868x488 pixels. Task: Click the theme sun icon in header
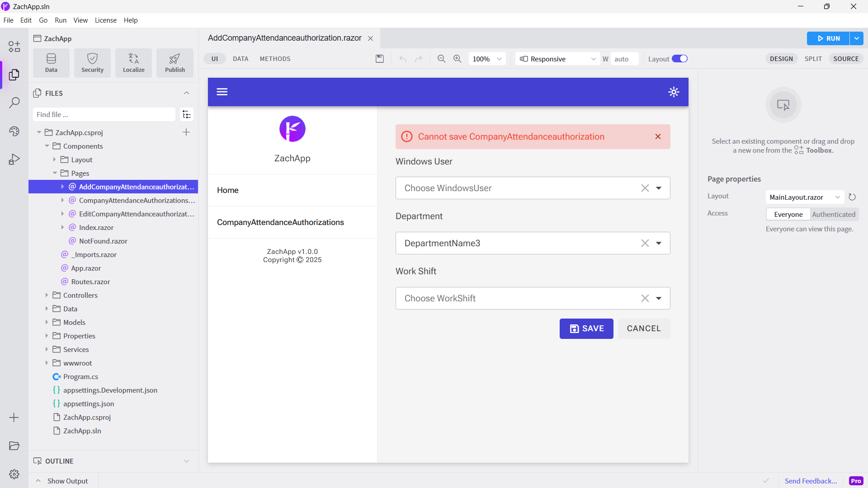tap(674, 92)
